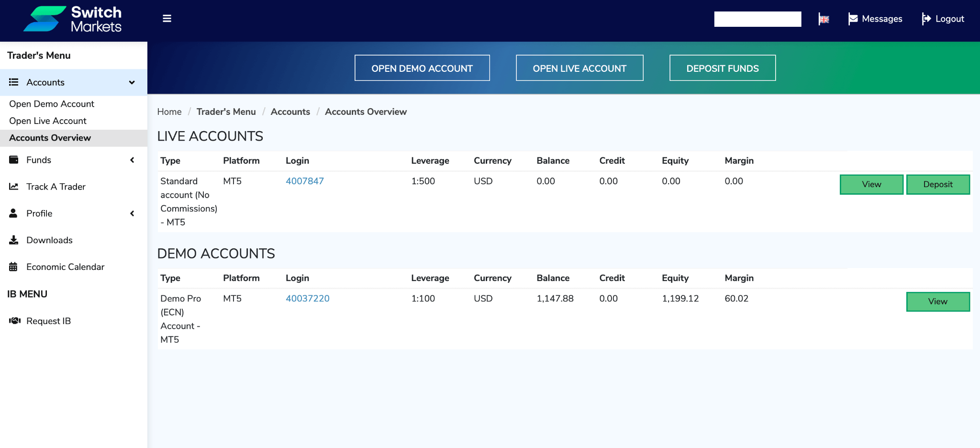
Task: Open demo login link 40037220
Action: [308, 298]
